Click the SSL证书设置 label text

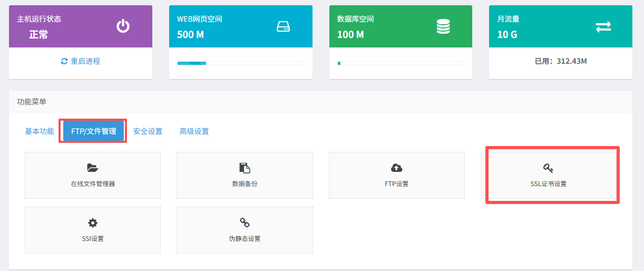548,184
